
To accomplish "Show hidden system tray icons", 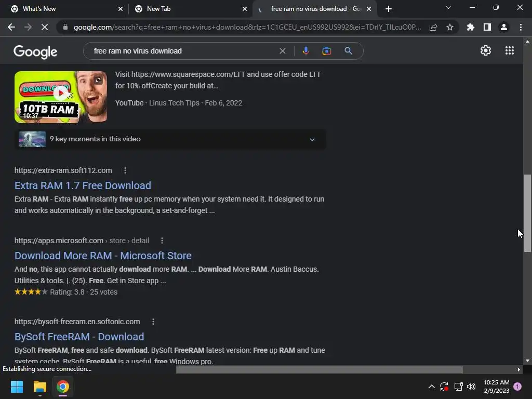I will click(x=431, y=387).
